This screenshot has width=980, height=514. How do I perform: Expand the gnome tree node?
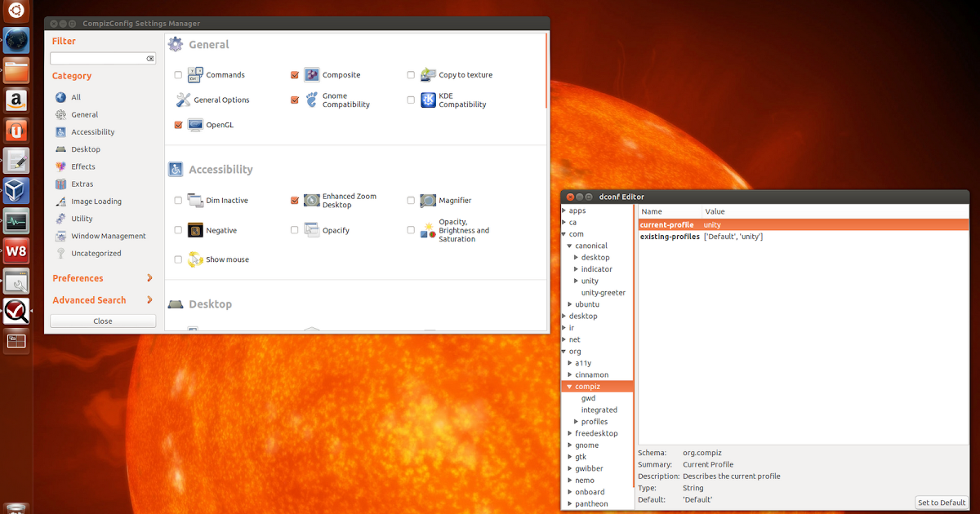(x=570, y=445)
